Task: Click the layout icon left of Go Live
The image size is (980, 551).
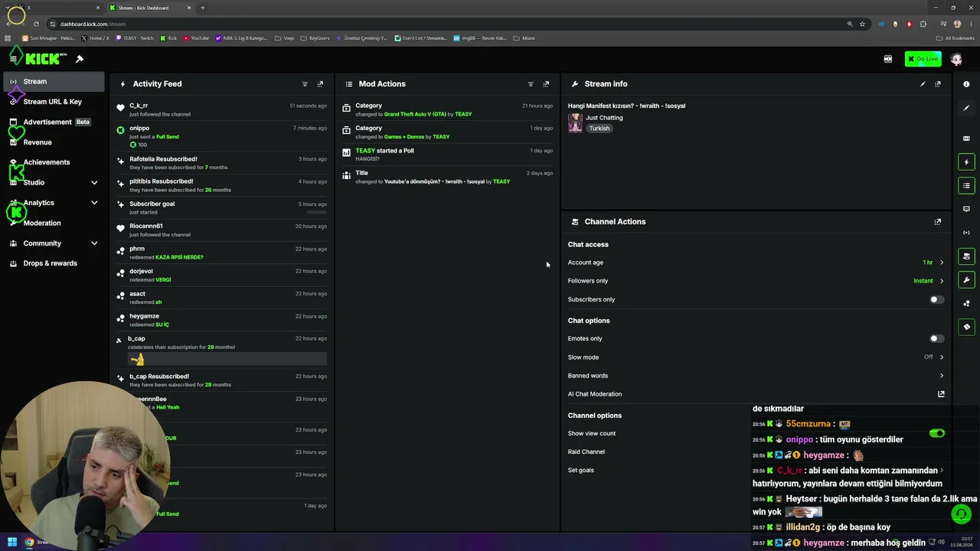Action: 888,59
